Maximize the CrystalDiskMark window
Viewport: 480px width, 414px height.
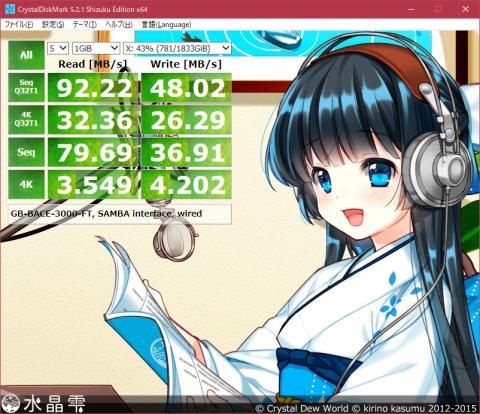(438, 9)
